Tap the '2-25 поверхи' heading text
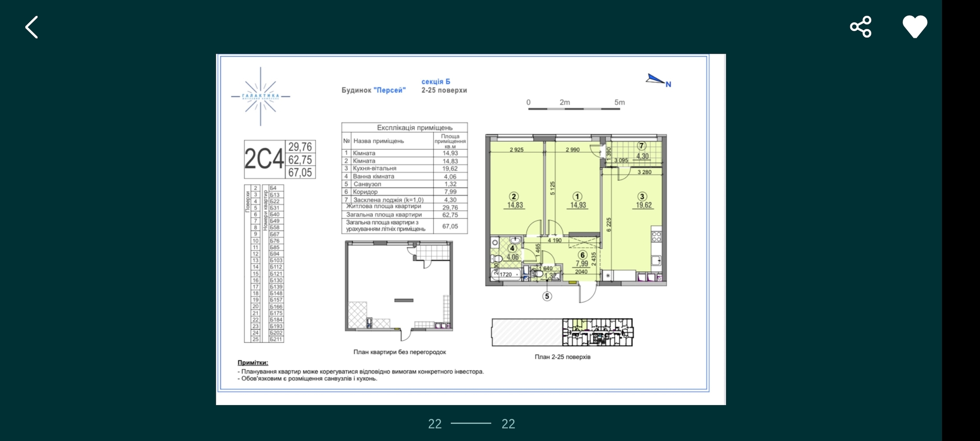The image size is (980, 441). (x=444, y=90)
